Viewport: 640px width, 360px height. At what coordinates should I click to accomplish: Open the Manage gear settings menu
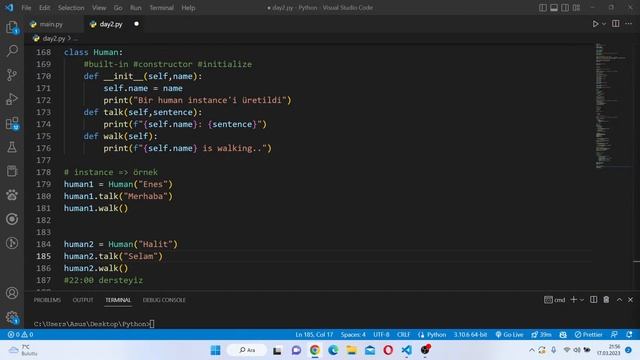pyautogui.click(x=12, y=317)
